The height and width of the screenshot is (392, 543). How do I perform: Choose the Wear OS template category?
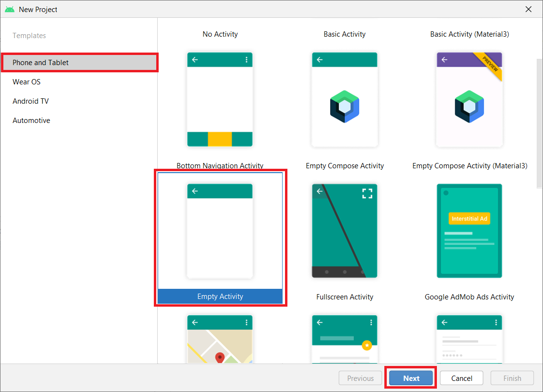click(x=27, y=82)
